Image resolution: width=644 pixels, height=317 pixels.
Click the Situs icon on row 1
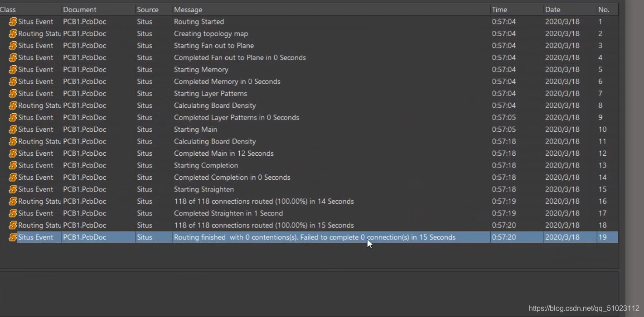coord(13,22)
